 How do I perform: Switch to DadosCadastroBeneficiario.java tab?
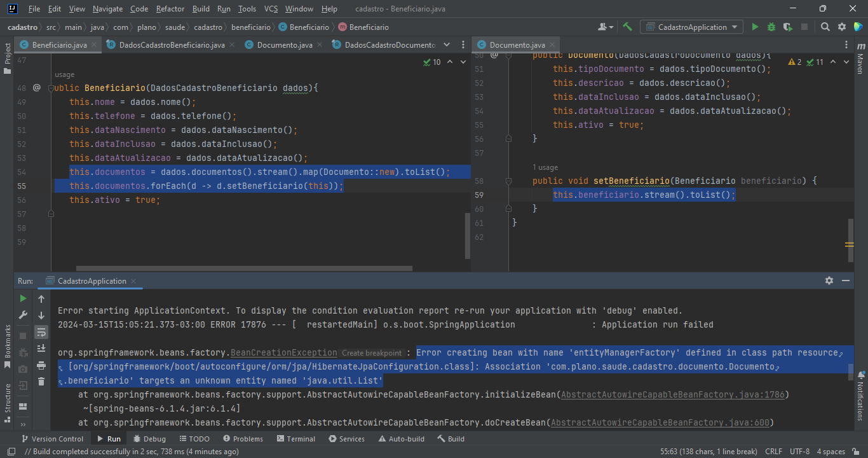[172, 45]
